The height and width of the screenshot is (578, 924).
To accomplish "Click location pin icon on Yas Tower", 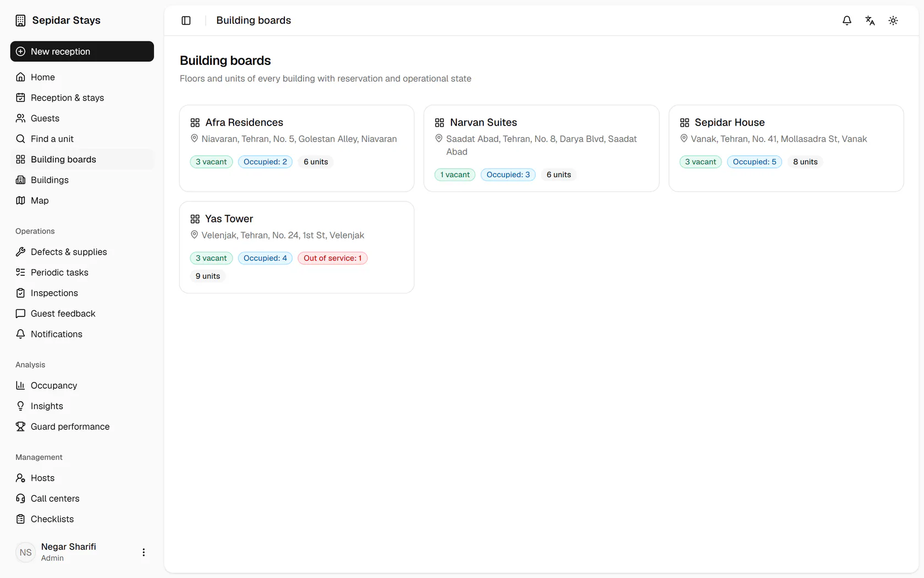I will point(194,235).
